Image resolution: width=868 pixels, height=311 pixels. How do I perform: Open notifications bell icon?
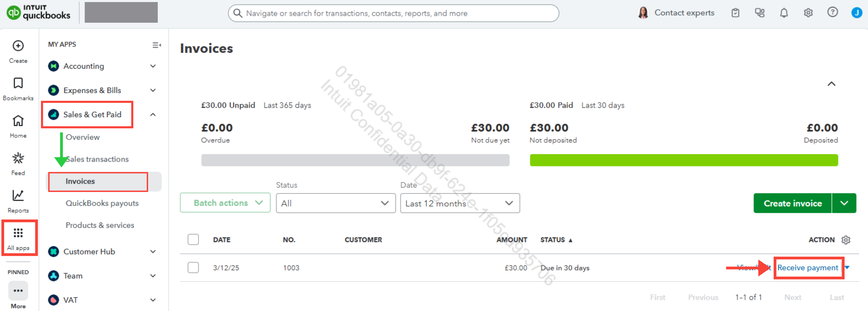click(x=784, y=13)
